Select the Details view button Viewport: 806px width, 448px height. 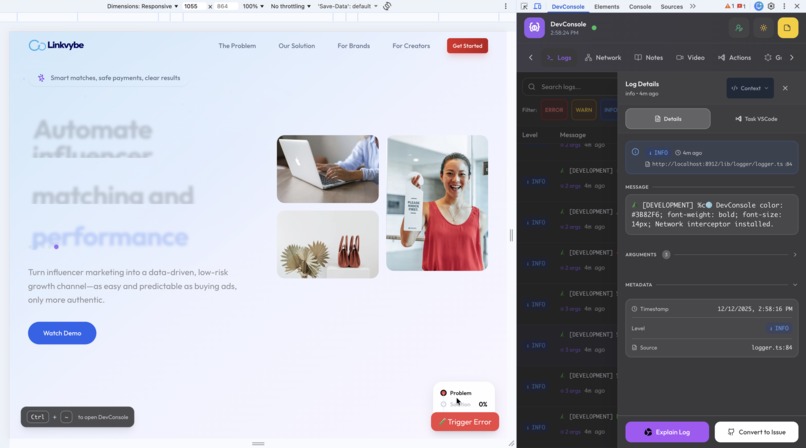click(668, 119)
